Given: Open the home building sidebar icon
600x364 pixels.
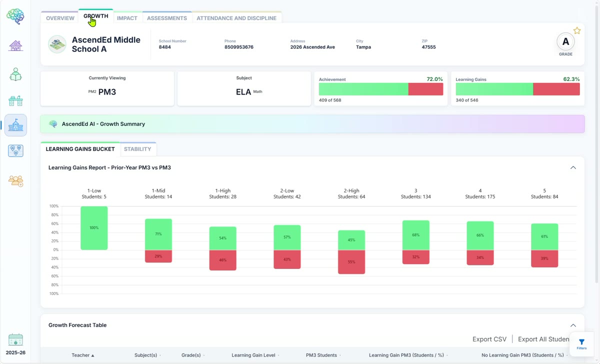Looking at the screenshot, I should [15, 45].
